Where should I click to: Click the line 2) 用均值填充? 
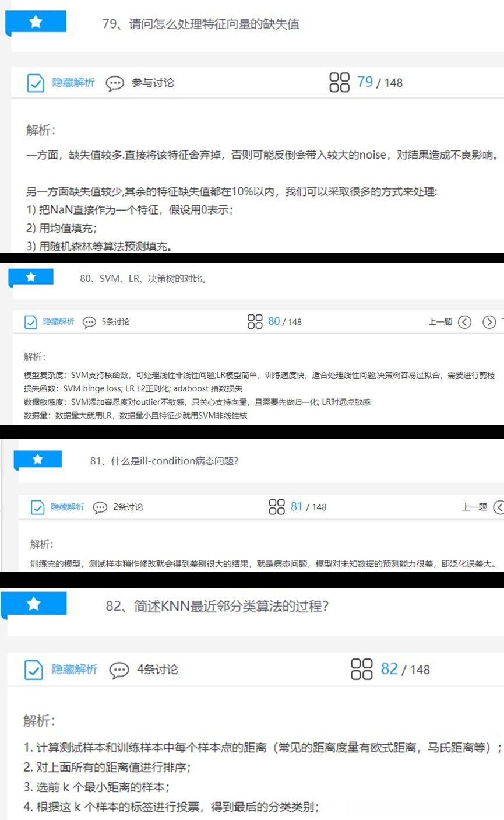coord(62,227)
